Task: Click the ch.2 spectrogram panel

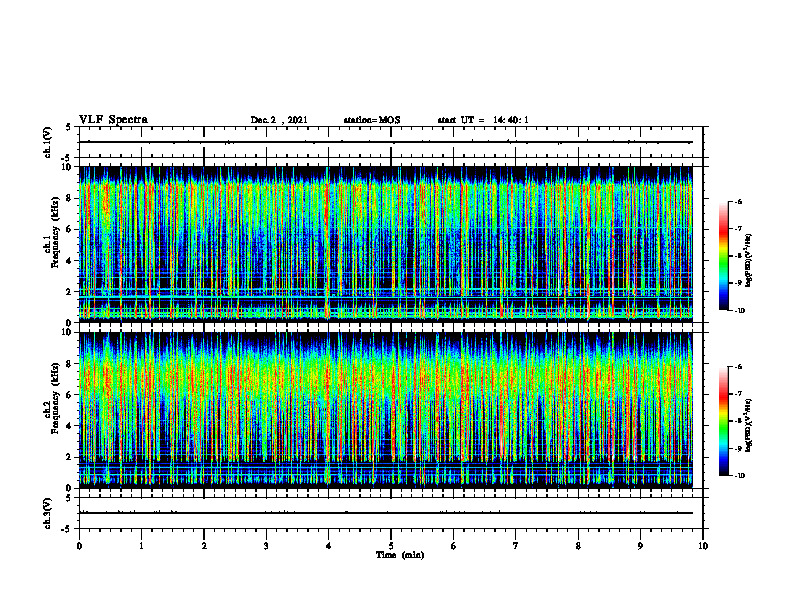Action: coord(385,410)
